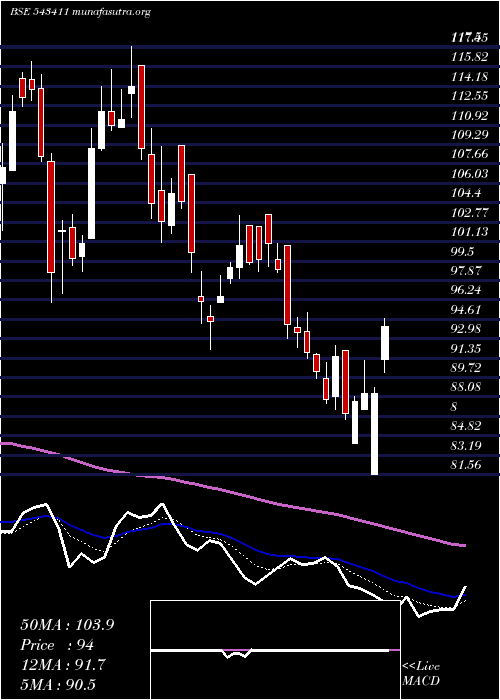Click the <<Live MACD label
The image size is (500, 700).
pos(421,674)
